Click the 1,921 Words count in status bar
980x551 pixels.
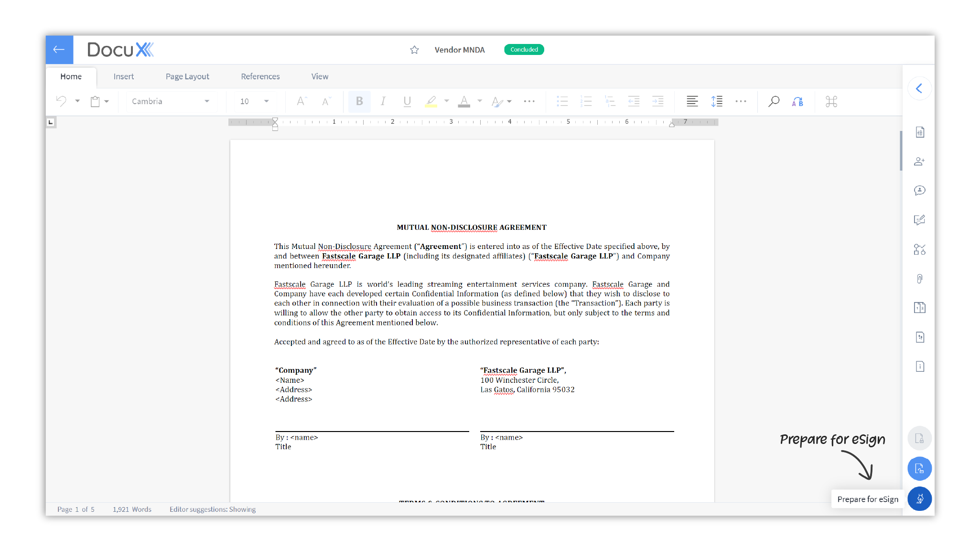coord(132,509)
